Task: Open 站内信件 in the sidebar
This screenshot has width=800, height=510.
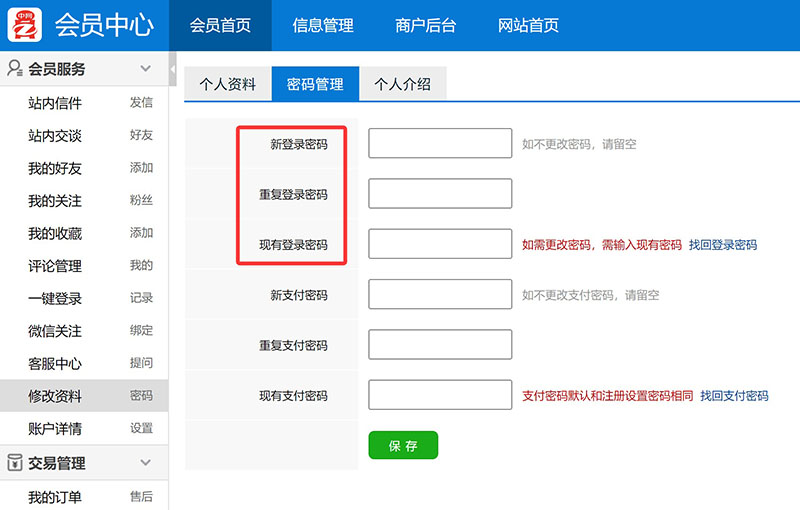Action: (55, 103)
